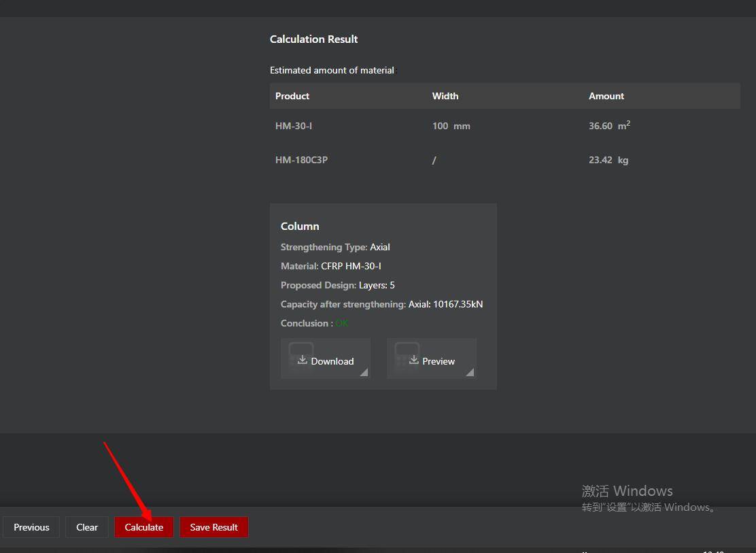Click the Axial 10167.35kN capacity value

(x=445, y=304)
